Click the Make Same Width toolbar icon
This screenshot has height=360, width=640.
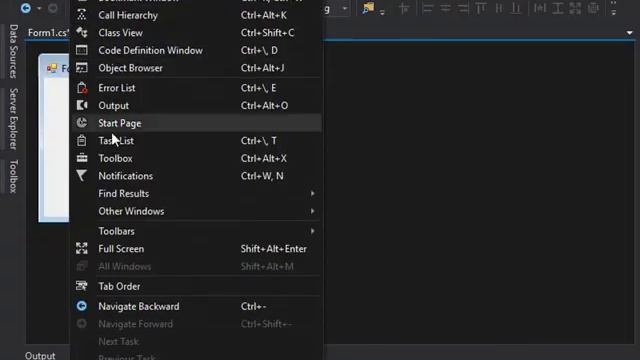[x=540, y=8]
